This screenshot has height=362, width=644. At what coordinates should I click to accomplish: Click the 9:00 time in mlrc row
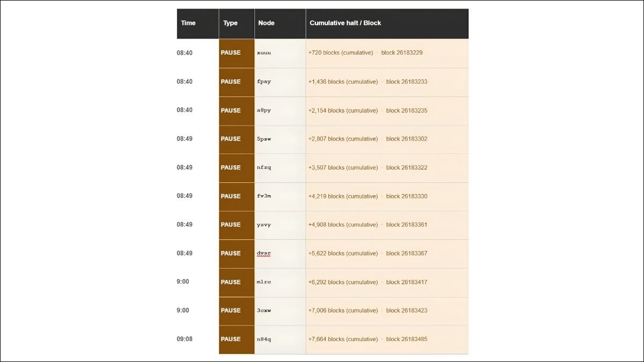click(183, 282)
